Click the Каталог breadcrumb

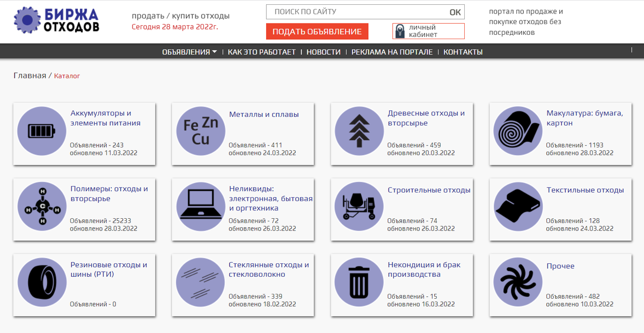click(x=67, y=76)
